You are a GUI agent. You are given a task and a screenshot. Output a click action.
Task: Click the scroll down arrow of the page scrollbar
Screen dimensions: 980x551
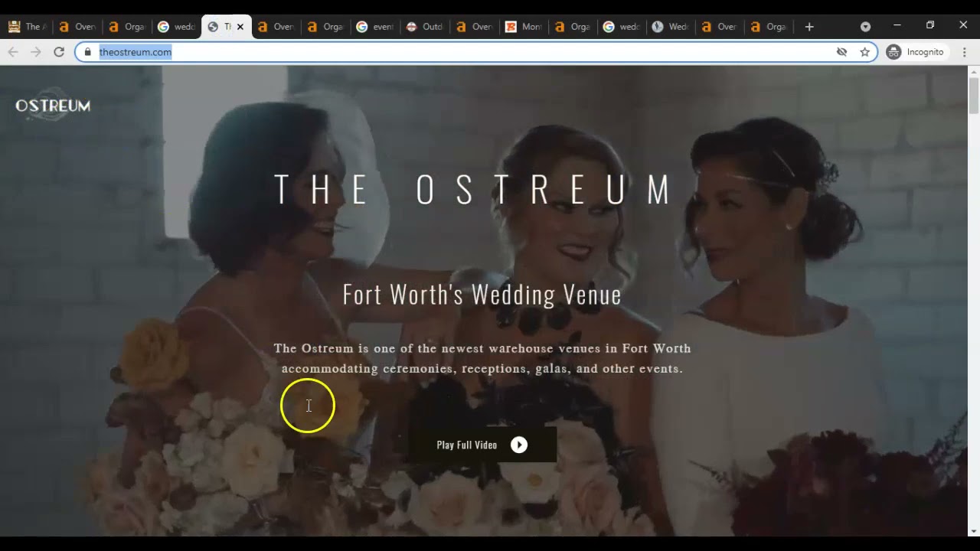974,530
